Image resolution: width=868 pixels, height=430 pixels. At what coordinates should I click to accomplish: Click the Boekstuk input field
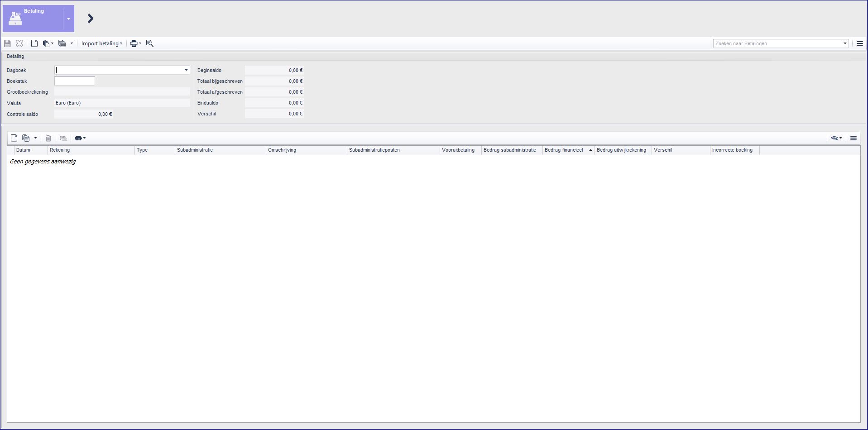(x=75, y=81)
